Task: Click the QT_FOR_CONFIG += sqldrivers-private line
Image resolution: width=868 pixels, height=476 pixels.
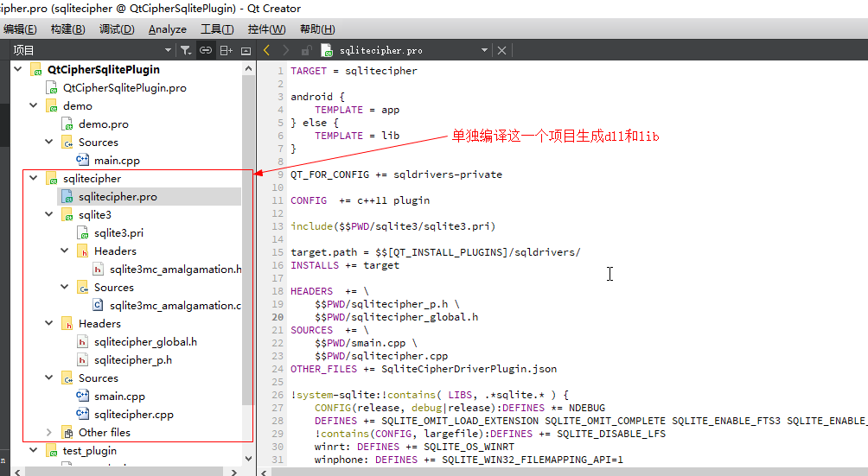Action: point(396,175)
